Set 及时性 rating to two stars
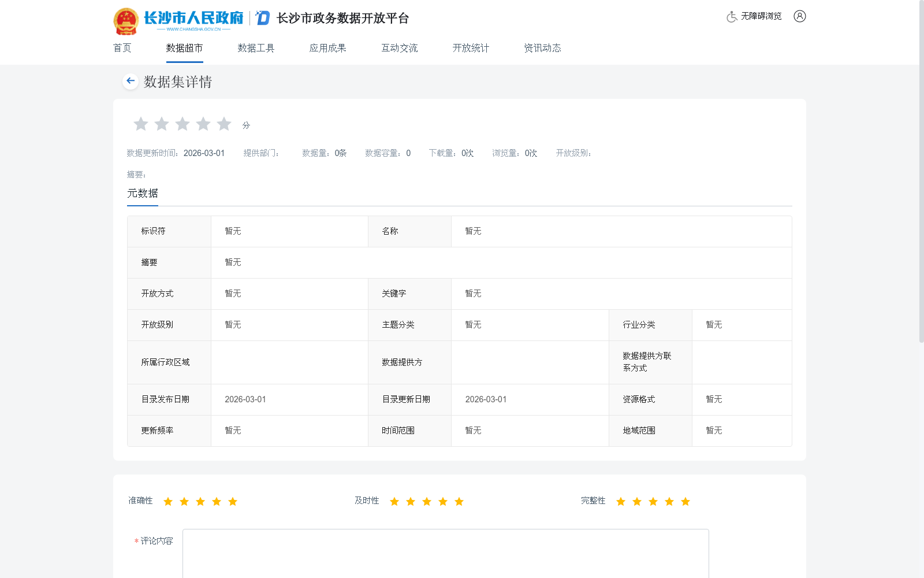Image resolution: width=924 pixels, height=578 pixels. point(411,501)
